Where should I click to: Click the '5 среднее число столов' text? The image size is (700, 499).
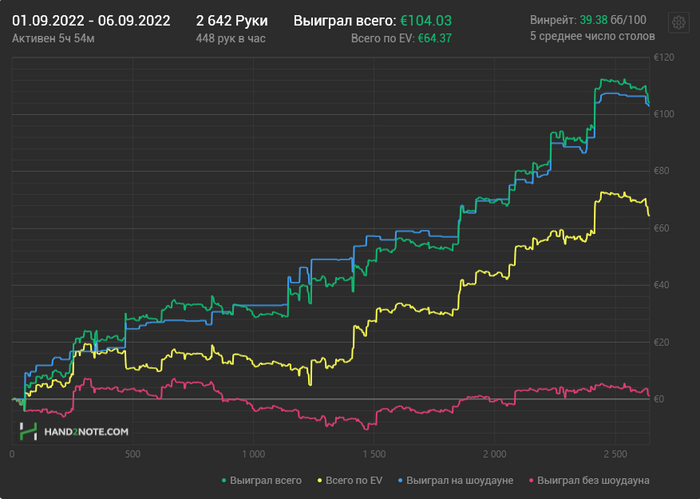592,36
